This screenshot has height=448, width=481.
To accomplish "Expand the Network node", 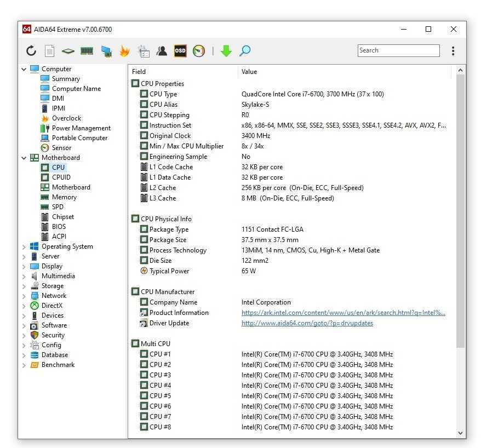I will pyautogui.click(x=24, y=296).
